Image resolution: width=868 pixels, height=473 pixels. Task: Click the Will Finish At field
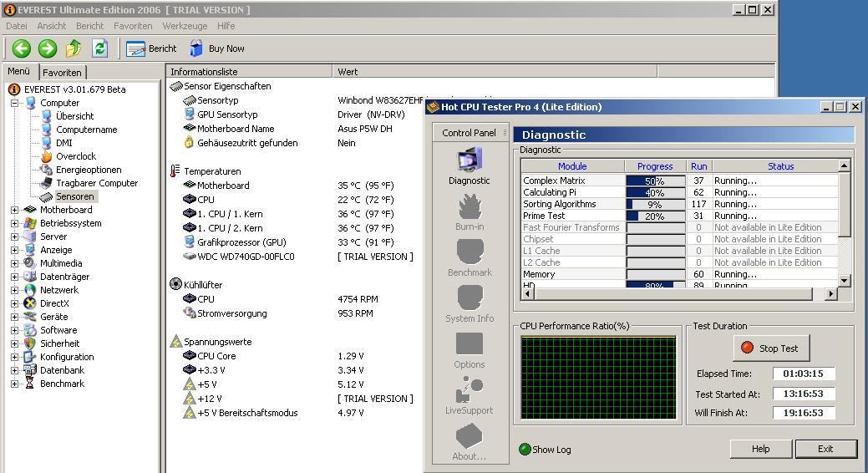[803, 413]
